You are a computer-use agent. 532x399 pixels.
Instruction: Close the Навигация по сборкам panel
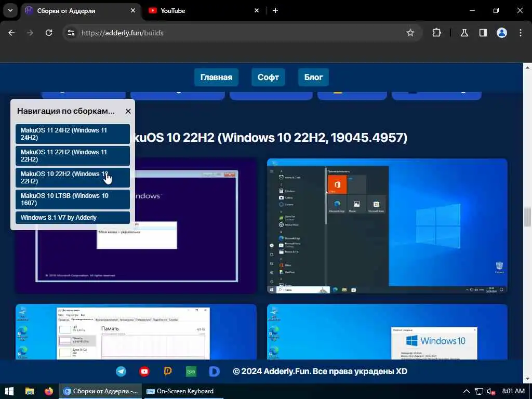coord(128,111)
